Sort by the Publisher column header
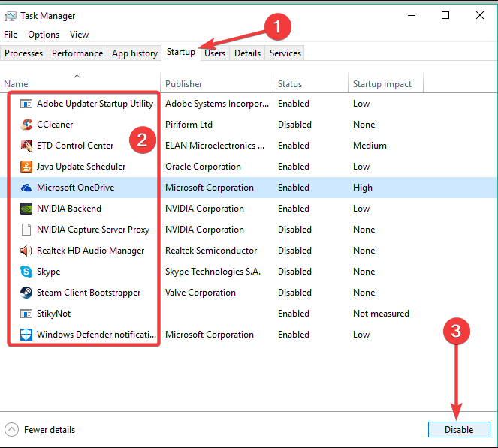Screen dimensions: 498x448 pyautogui.click(x=216, y=84)
